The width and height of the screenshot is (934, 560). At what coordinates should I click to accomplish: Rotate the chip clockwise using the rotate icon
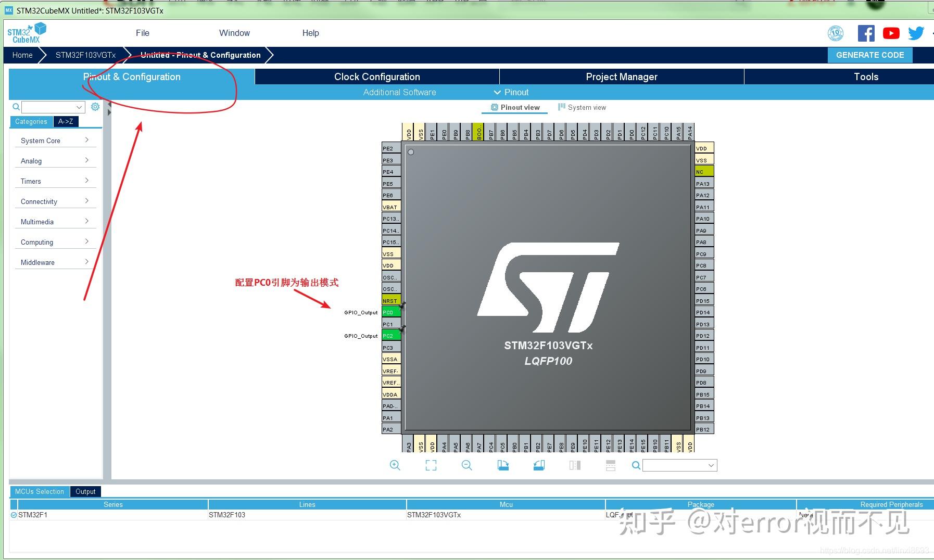point(503,465)
